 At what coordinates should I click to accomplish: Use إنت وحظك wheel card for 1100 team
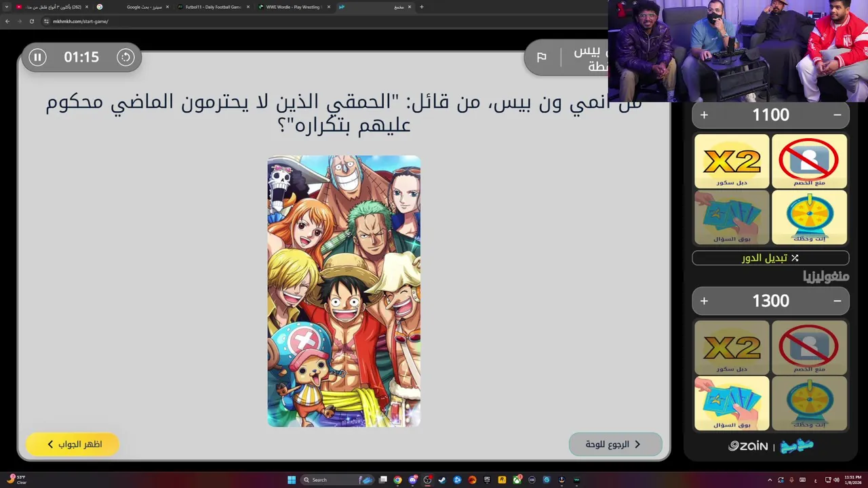(x=809, y=217)
